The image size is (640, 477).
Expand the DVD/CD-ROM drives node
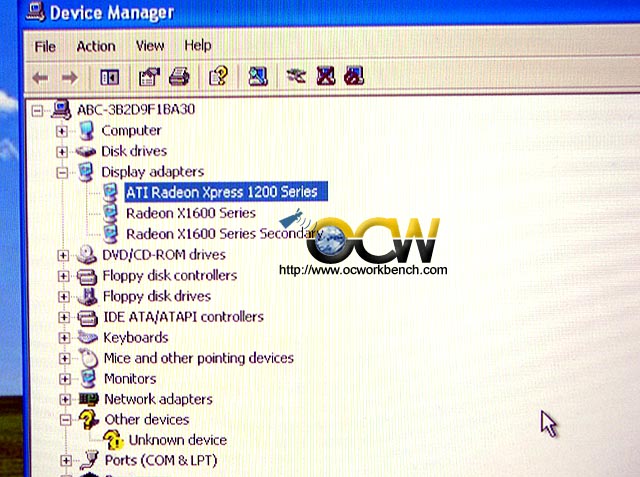[x=63, y=255]
